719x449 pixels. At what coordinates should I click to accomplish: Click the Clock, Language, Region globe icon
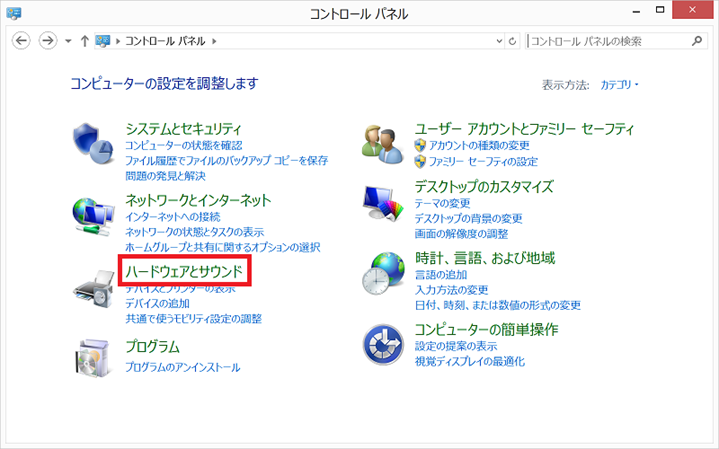(x=383, y=273)
